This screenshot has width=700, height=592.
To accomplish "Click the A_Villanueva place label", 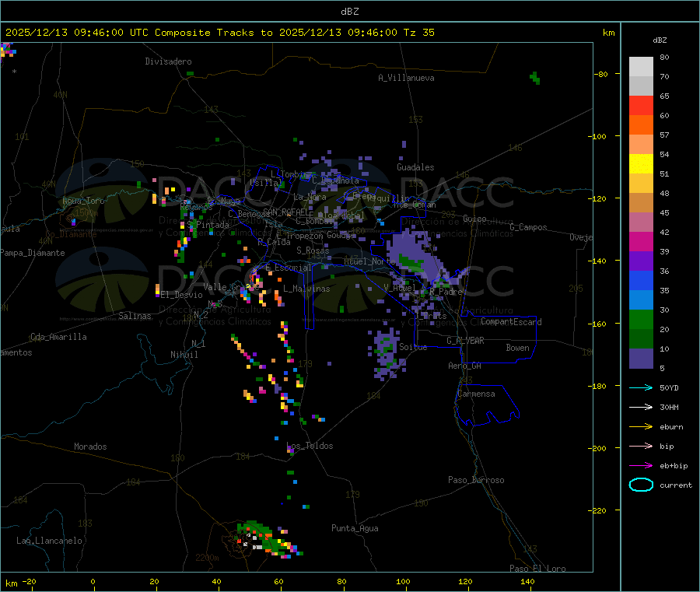I will (x=406, y=78).
